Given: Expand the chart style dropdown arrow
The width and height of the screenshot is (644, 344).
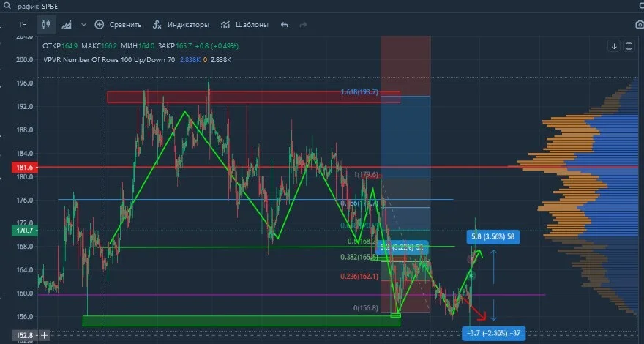Looking at the screenshot, I should point(83,25).
